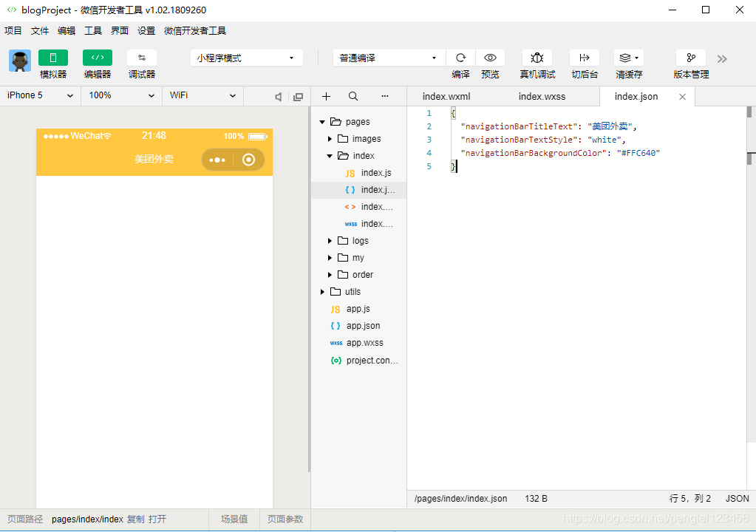
Task: Click 打开 next to the page path
Action: click(157, 519)
